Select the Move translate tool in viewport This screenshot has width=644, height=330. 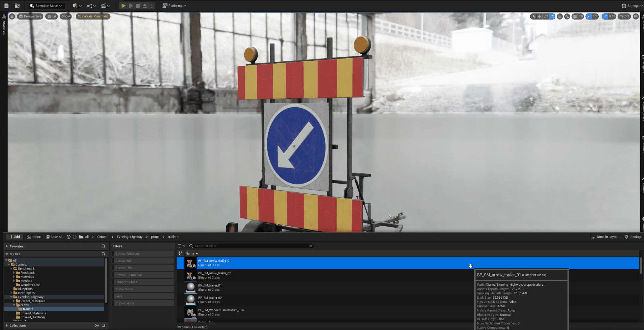click(540, 16)
